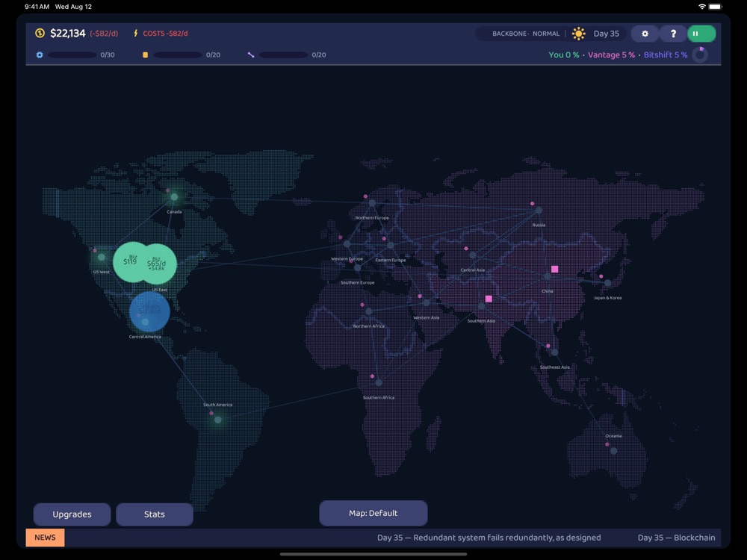Select the China network node
The height and width of the screenshot is (560, 747).
point(548,277)
